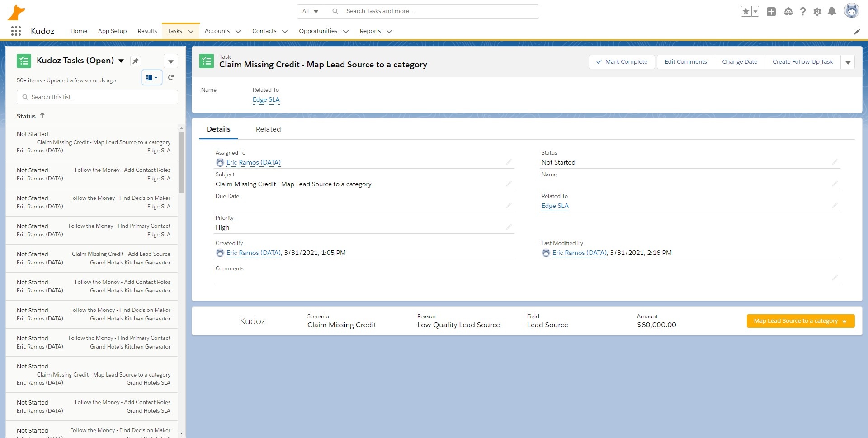
Task: Edit the Due Date field pencil
Action: [509, 205]
